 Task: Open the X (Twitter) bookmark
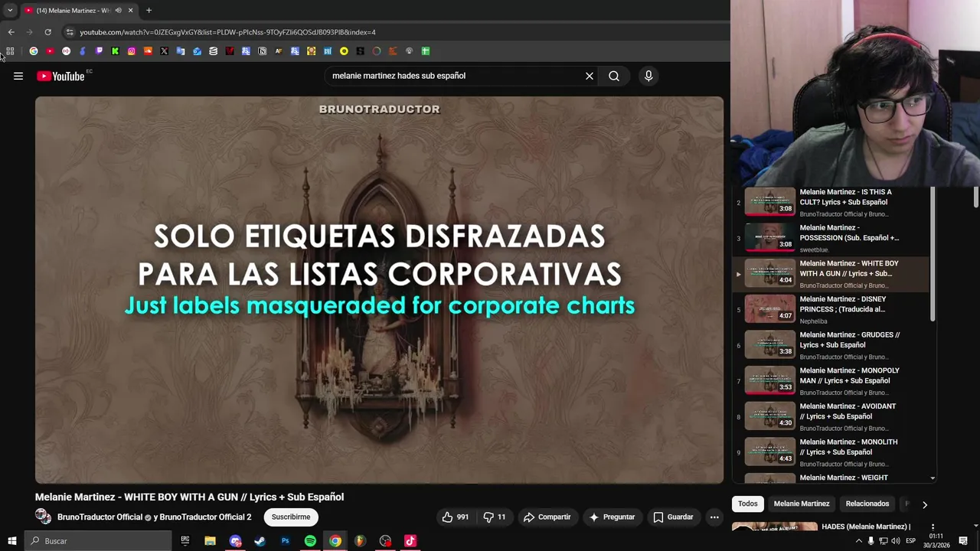pyautogui.click(x=164, y=51)
